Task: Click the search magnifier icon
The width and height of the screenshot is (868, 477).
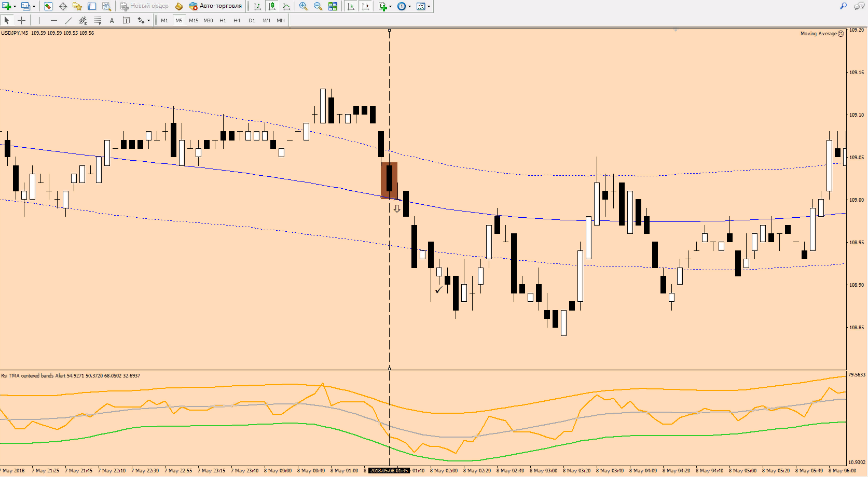Action: pyautogui.click(x=843, y=6)
